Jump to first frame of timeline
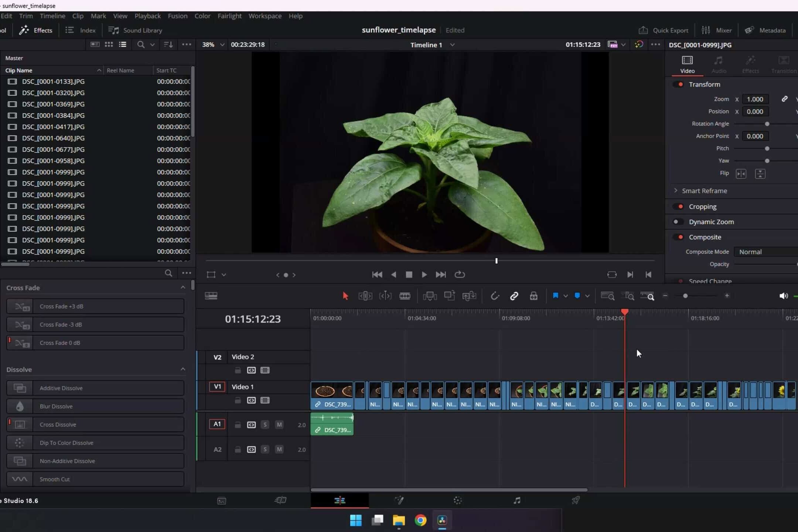 pos(377,274)
